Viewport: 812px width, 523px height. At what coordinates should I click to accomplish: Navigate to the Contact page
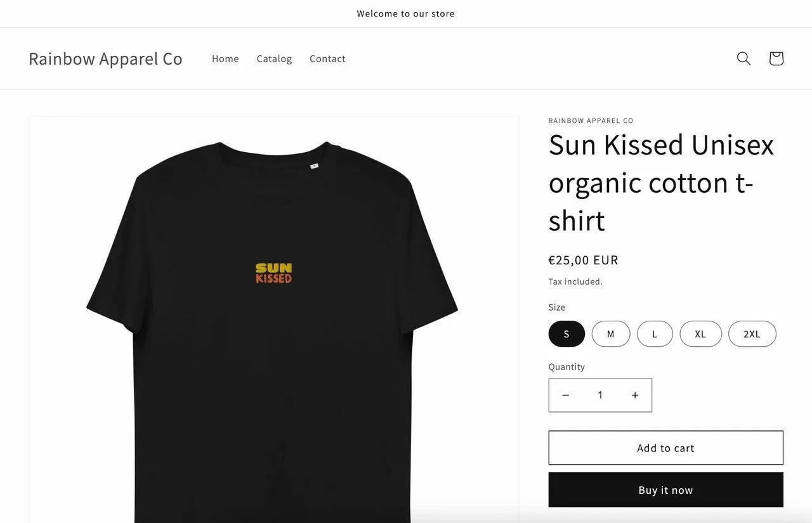click(x=327, y=59)
